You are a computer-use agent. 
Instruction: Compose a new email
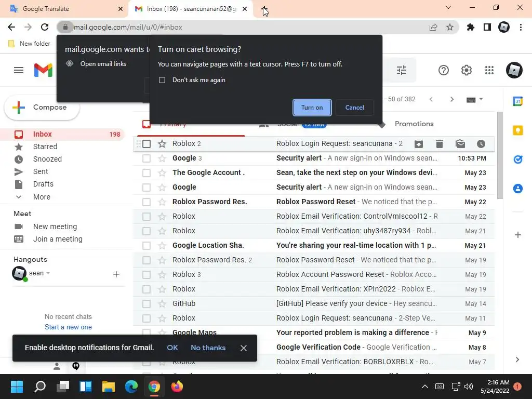42,107
